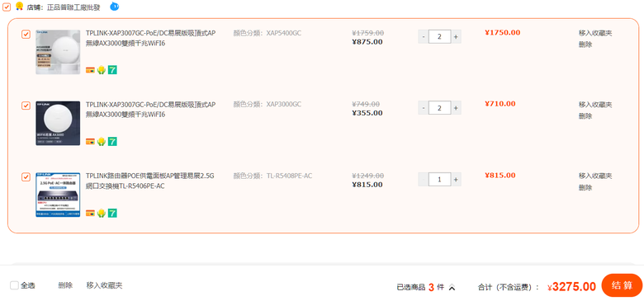Image resolution: width=644 pixels, height=301 pixels.
Task: Click the unit price ¥355.00
Action: (x=367, y=113)
